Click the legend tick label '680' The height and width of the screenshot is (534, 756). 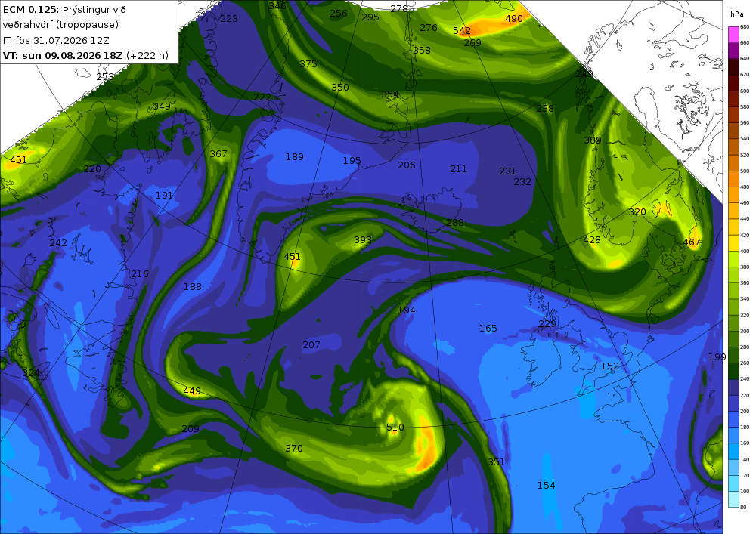[745, 27]
